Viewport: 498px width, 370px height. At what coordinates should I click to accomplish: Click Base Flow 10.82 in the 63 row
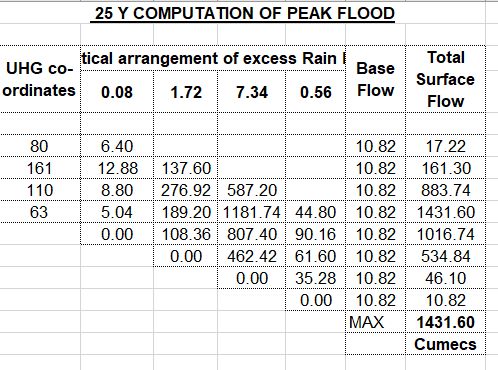pyautogui.click(x=376, y=212)
